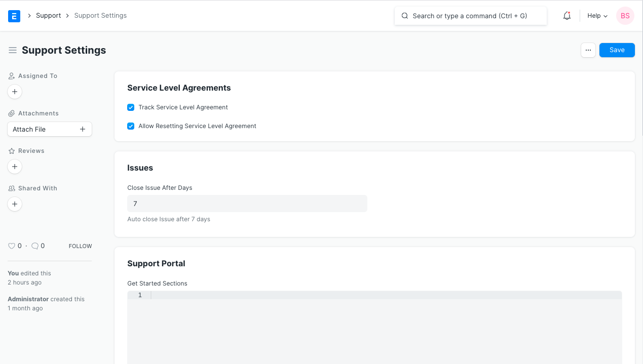Click Support Settings breadcrumb item
This screenshot has height=364, width=643.
click(x=100, y=16)
